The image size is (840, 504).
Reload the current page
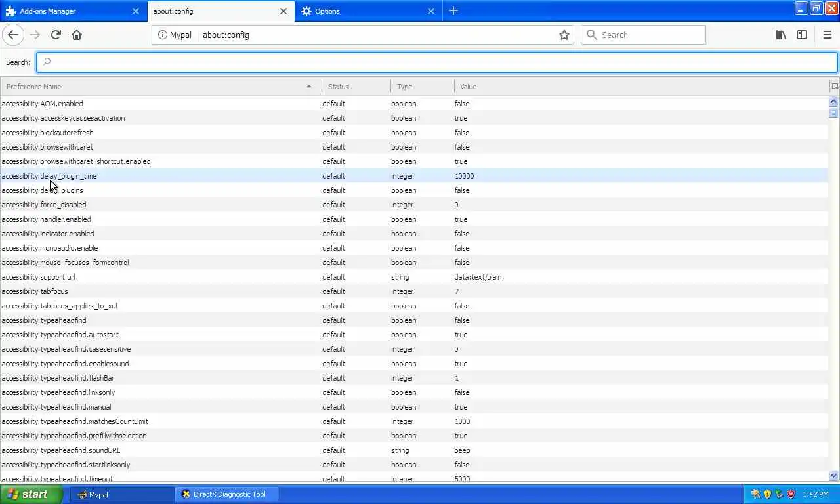pos(56,35)
